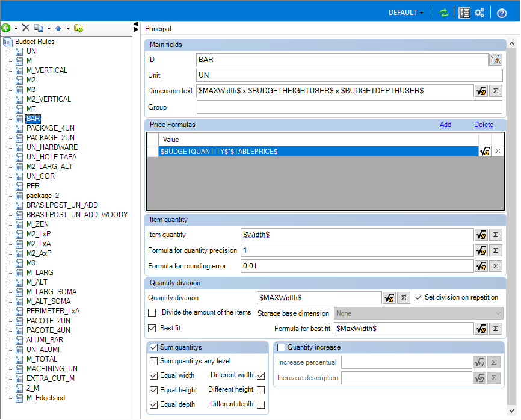Open formula editor for quantity precision
This screenshot has height=420, width=521.
(x=481, y=250)
